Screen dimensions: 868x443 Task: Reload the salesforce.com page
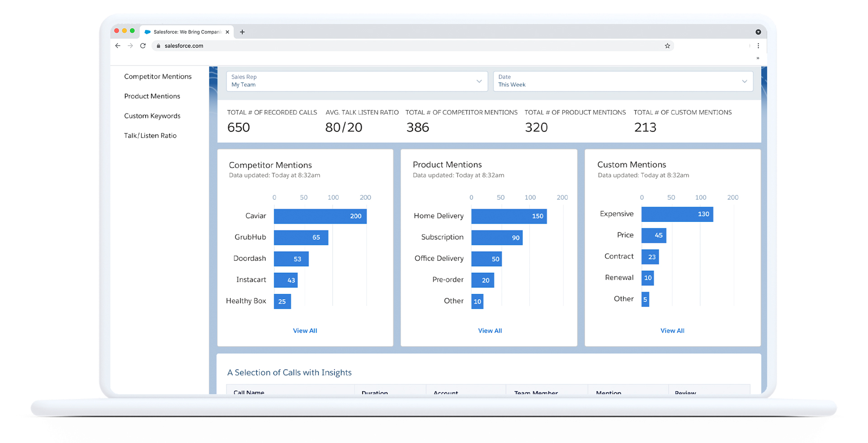(x=143, y=46)
